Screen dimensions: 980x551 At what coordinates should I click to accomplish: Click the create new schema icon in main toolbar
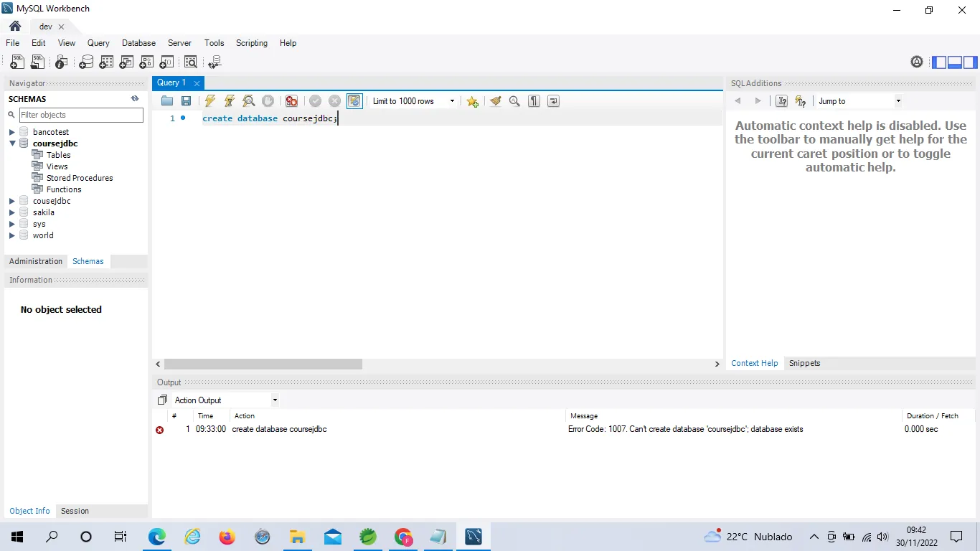coord(86,62)
